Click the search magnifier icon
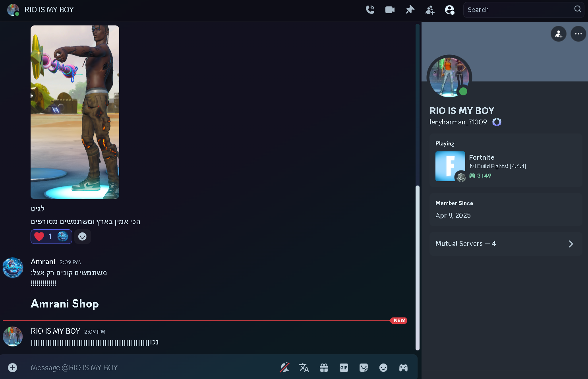This screenshot has height=379, width=588. (577, 9)
